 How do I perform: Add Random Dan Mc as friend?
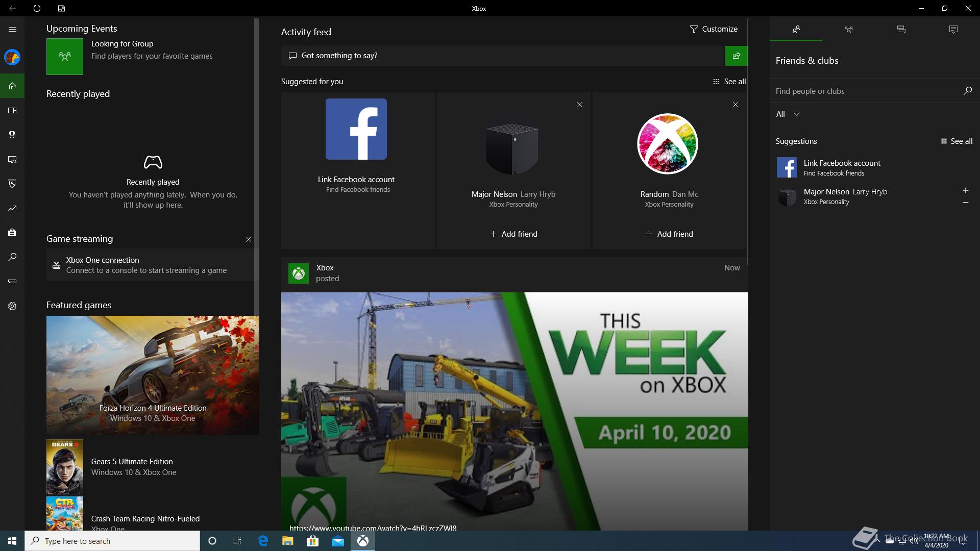(669, 234)
